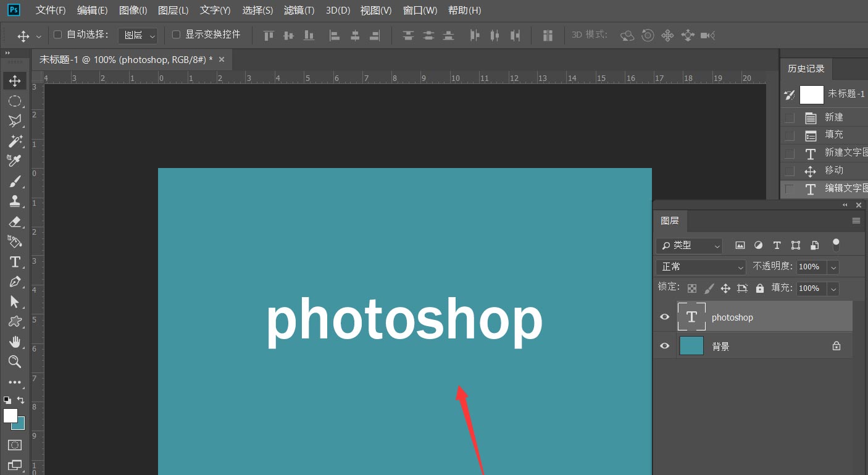Open the 正常 blend mode dropdown
The image size is (868, 475).
[701, 267]
